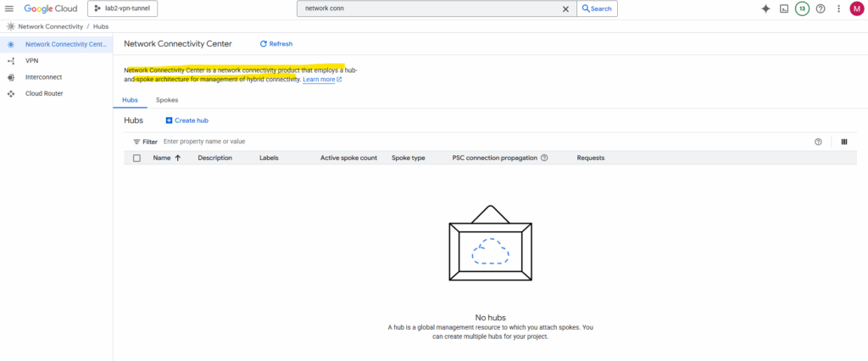
Task: Click the empty-state cloud frame illustration
Action: 491,242
